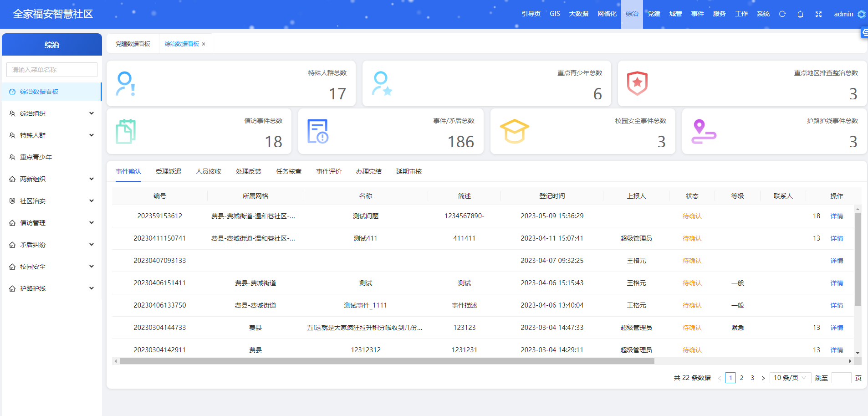Go to page 3 of results
Viewport: 868px width, 416px height.
pos(752,378)
